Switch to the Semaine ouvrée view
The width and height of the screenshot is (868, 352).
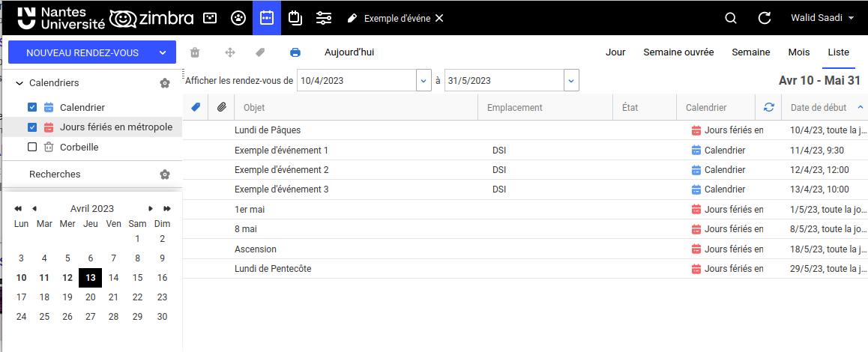pyautogui.click(x=678, y=52)
